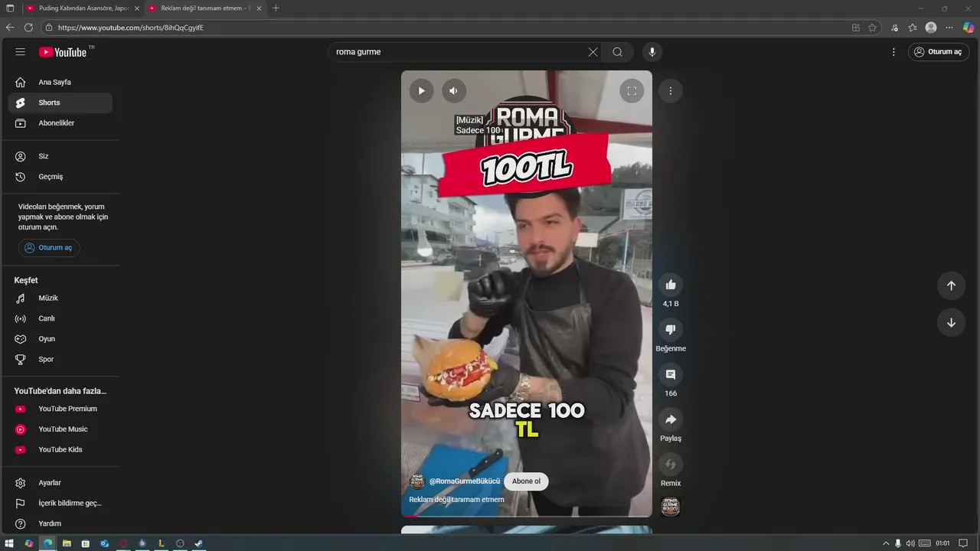Open @RomaGurmeBükücü channel link
This screenshot has width=980, height=551.
click(464, 481)
